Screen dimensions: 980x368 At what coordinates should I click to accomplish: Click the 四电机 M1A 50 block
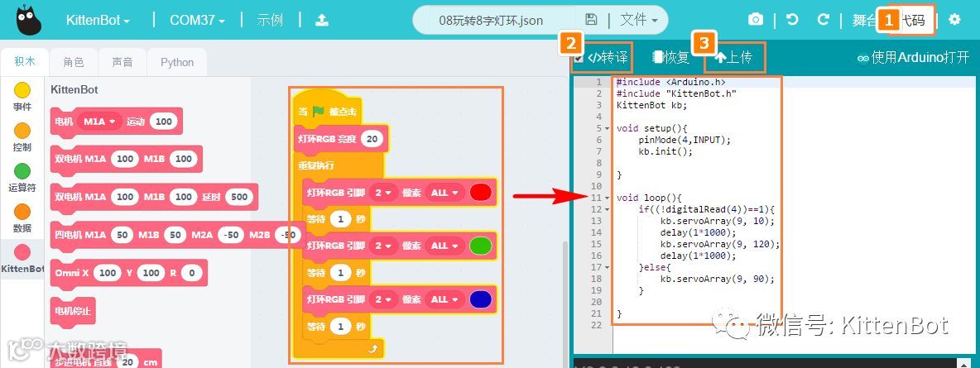(176, 235)
